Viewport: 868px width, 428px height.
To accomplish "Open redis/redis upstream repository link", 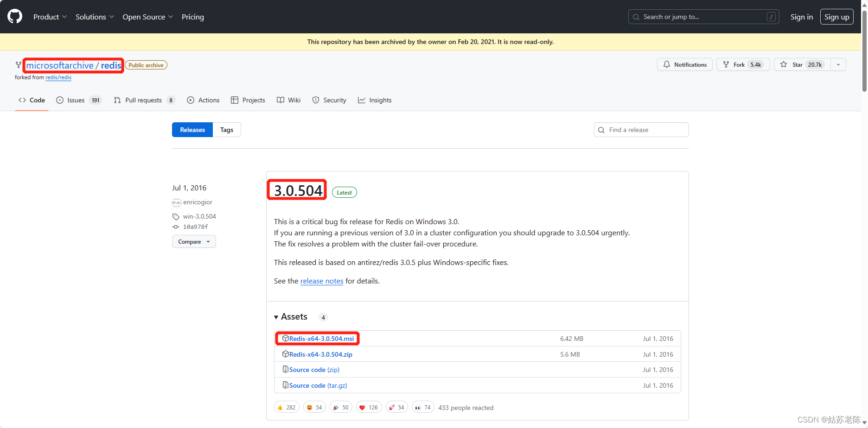I will pos(58,77).
